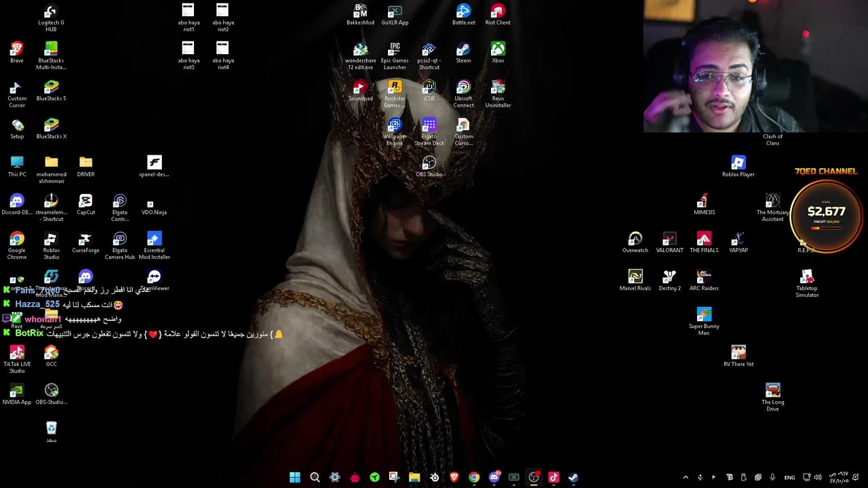Launch Brave browser from the desktop
Image resolution: width=868 pixels, height=488 pixels.
point(17,52)
